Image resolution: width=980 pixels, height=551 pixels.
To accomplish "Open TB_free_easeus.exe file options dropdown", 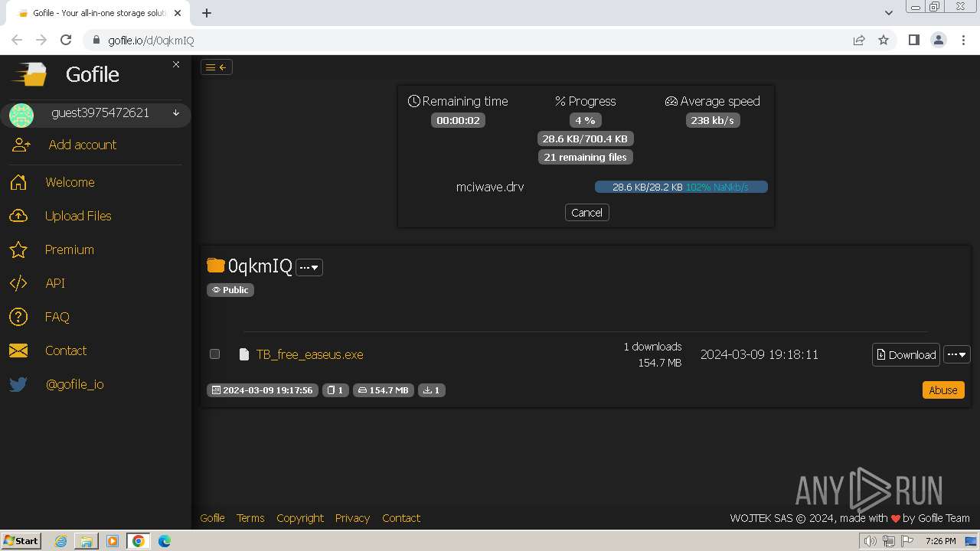I will (x=957, y=354).
